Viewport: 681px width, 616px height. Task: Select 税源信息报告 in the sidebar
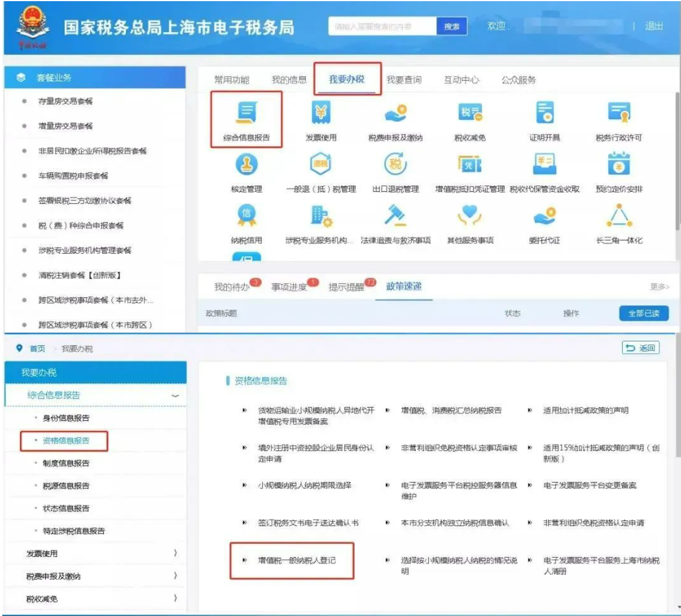[66, 486]
